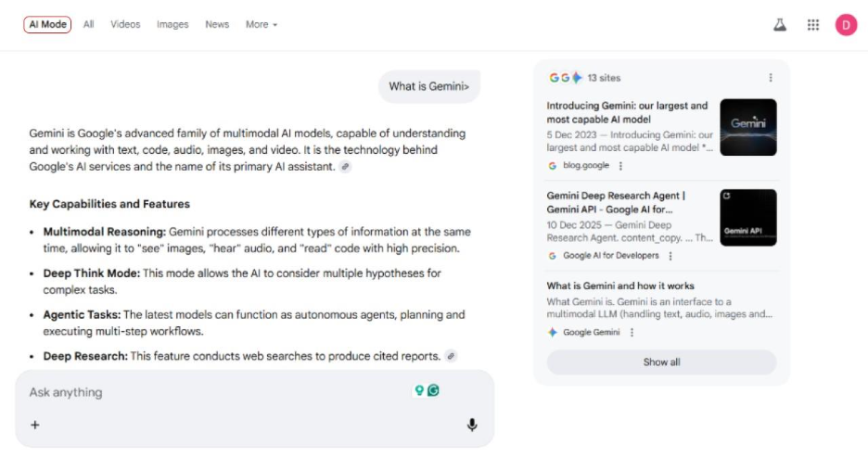868x470 pixels.
Task: Switch to the News tab
Action: (x=217, y=24)
